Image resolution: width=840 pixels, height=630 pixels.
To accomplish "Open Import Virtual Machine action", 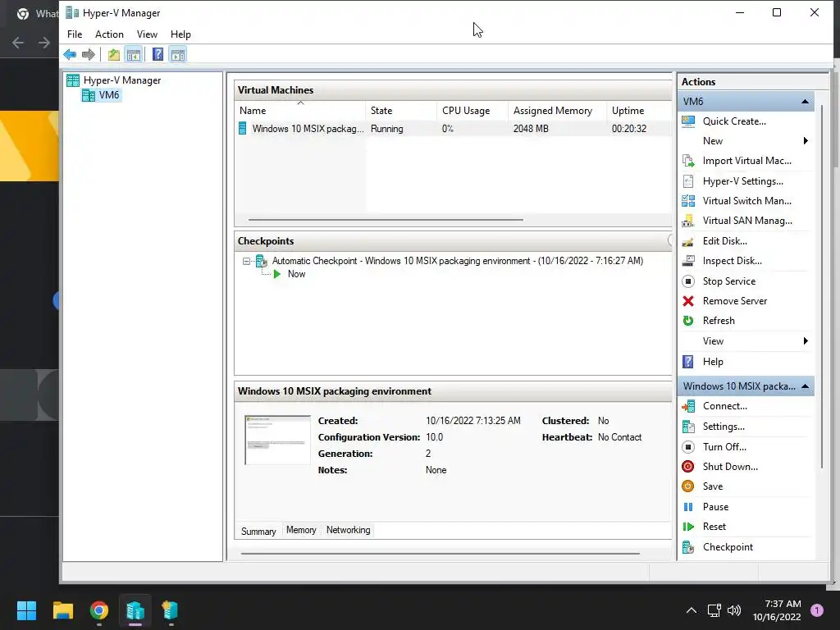I will point(746,161).
